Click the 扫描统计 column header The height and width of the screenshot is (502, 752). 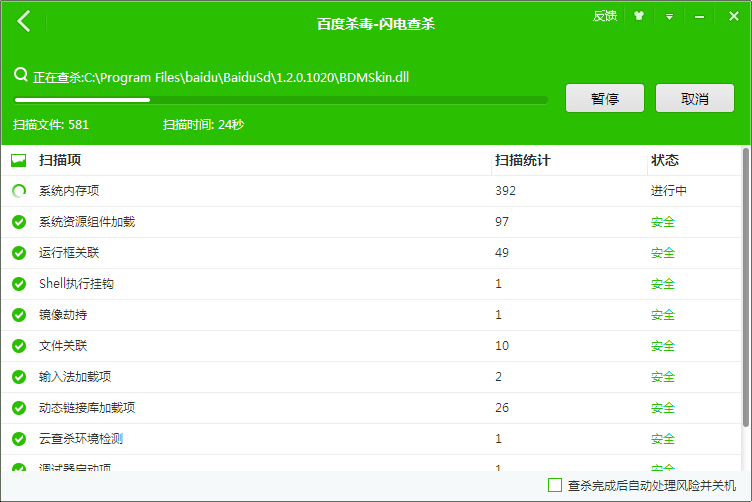point(522,160)
